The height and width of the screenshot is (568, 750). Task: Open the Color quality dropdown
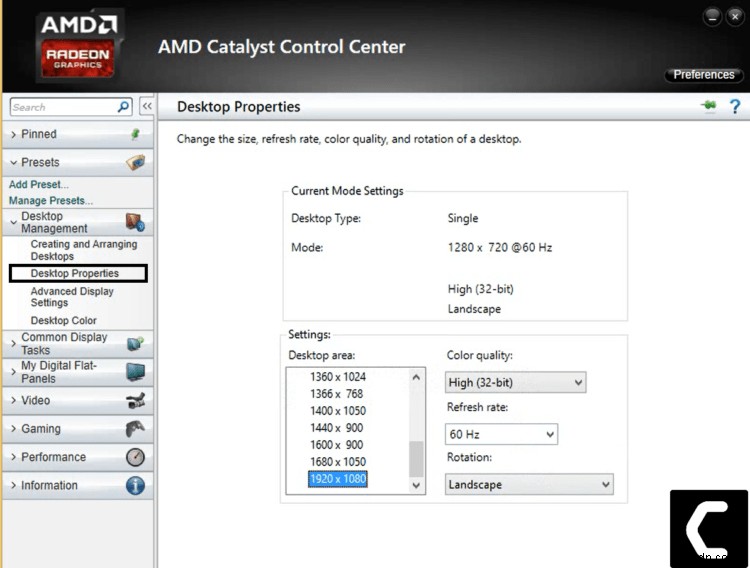click(x=515, y=382)
